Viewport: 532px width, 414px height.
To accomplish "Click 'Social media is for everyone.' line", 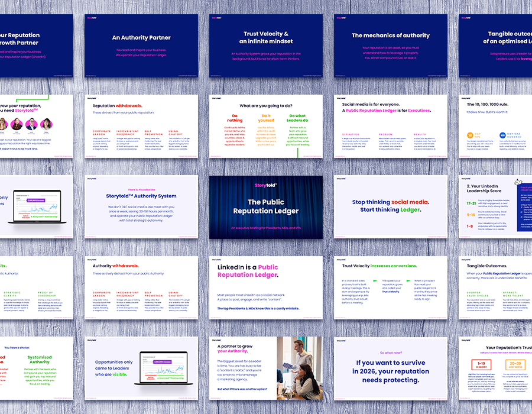I will point(371,105).
